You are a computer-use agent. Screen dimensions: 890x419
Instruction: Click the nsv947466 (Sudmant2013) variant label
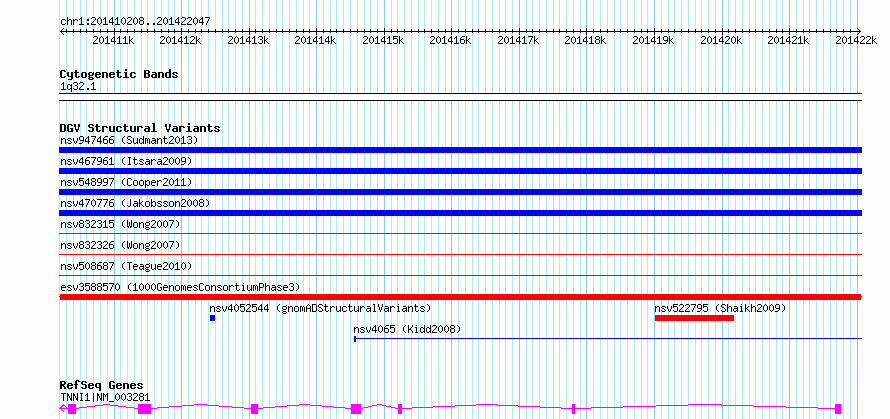[129, 140]
